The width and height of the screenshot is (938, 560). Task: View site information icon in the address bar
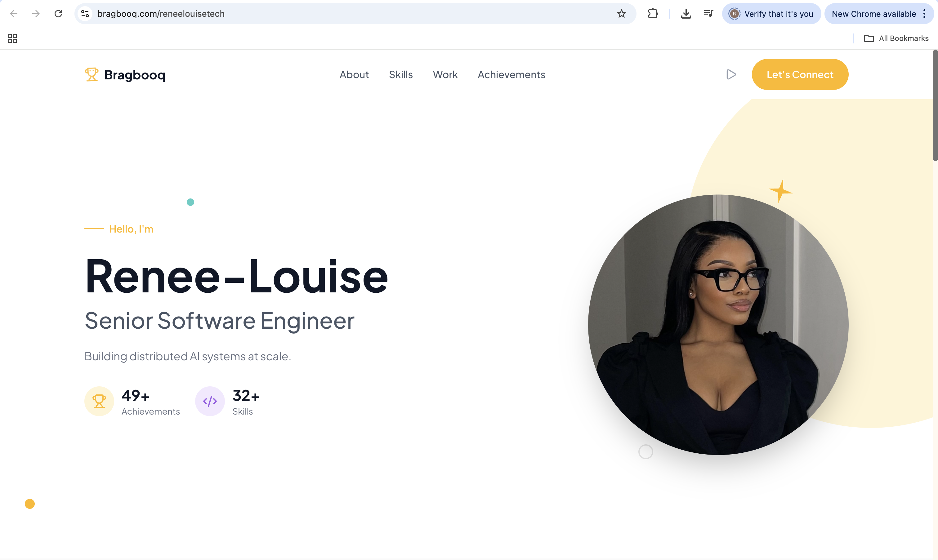(x=85, y=14)
